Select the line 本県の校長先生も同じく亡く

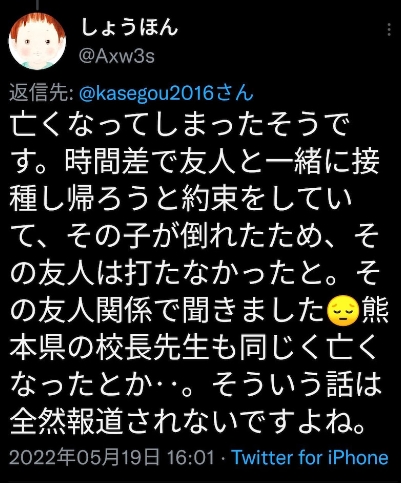pos(190,349)
